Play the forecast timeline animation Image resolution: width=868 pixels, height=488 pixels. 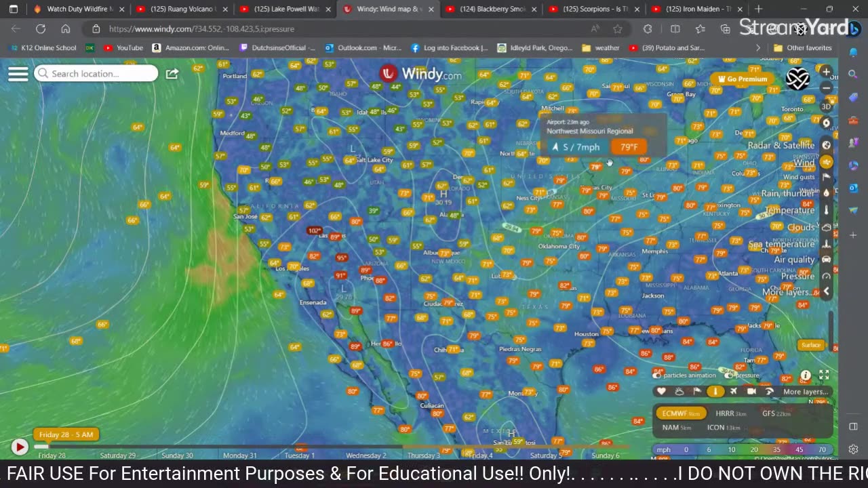tap(19, 447)
